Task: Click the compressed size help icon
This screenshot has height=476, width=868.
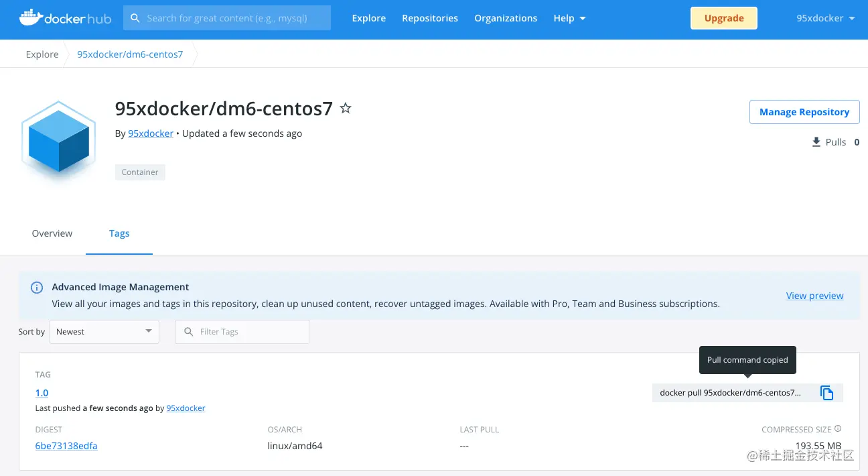Action: [x=838, y=429]
